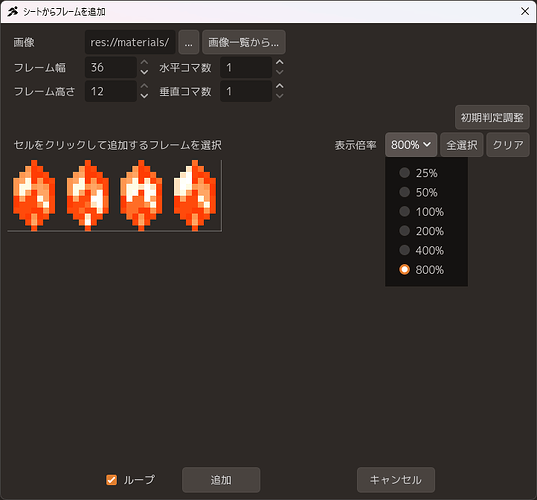Increase 水平コマ数 with the up arrow

[x=280, y=62]
